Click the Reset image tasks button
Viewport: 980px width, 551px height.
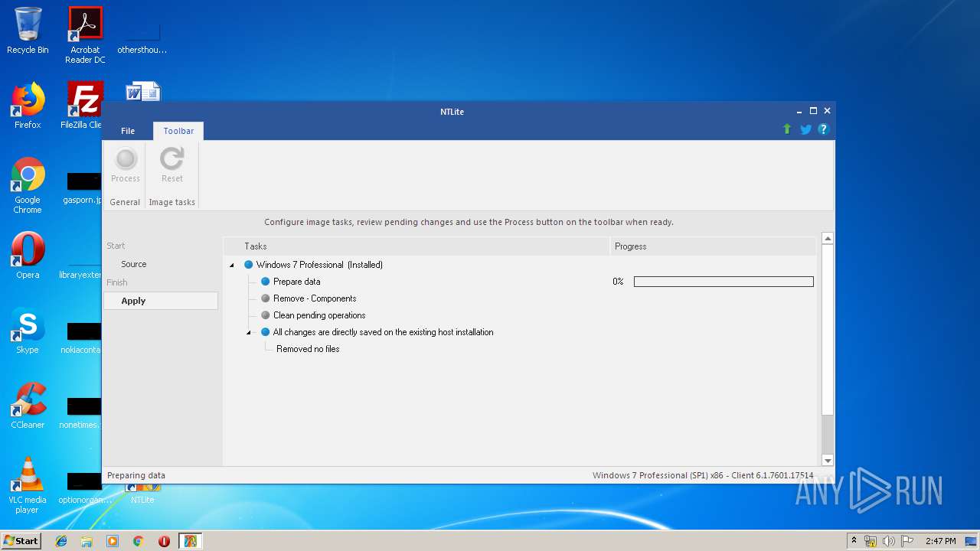[172, 166]
